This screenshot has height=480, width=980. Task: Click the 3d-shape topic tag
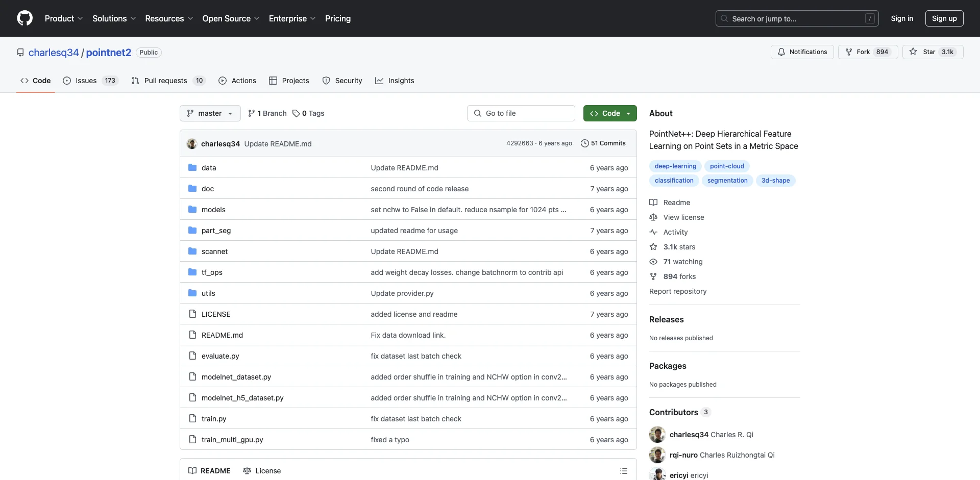pos(775,181)
